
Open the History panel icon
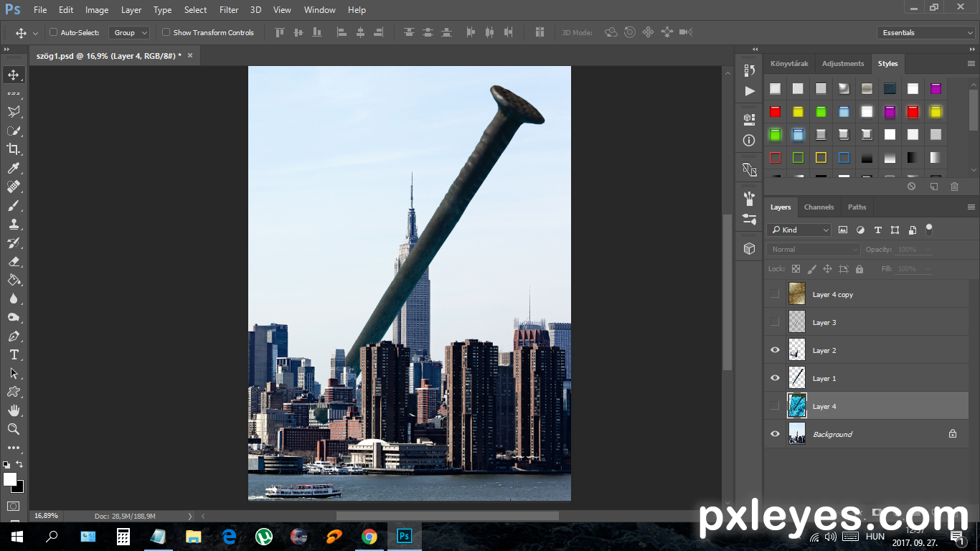pos(750,70)
